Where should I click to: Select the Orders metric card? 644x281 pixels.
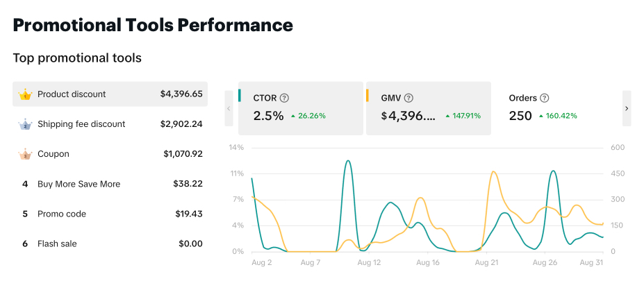pos(556,108)
